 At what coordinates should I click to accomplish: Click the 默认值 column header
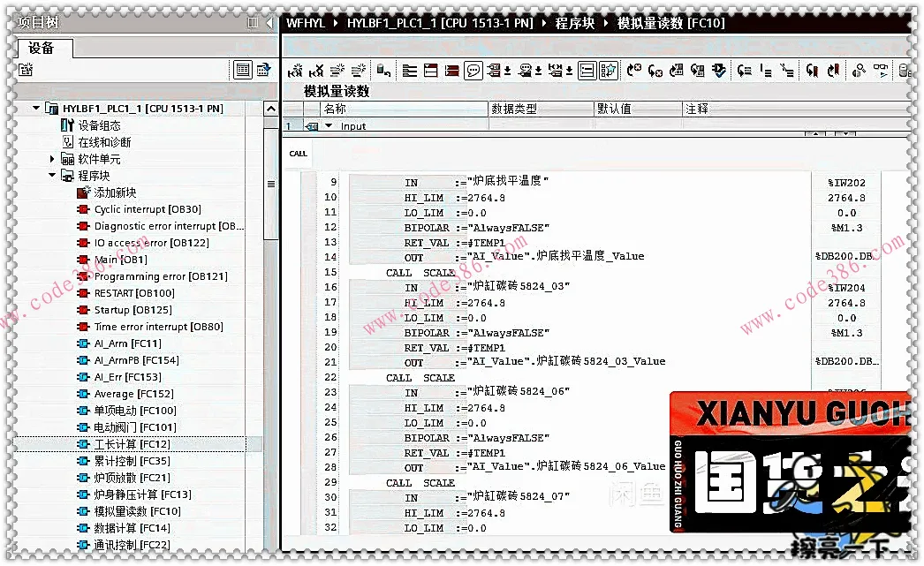click(638, 109)
